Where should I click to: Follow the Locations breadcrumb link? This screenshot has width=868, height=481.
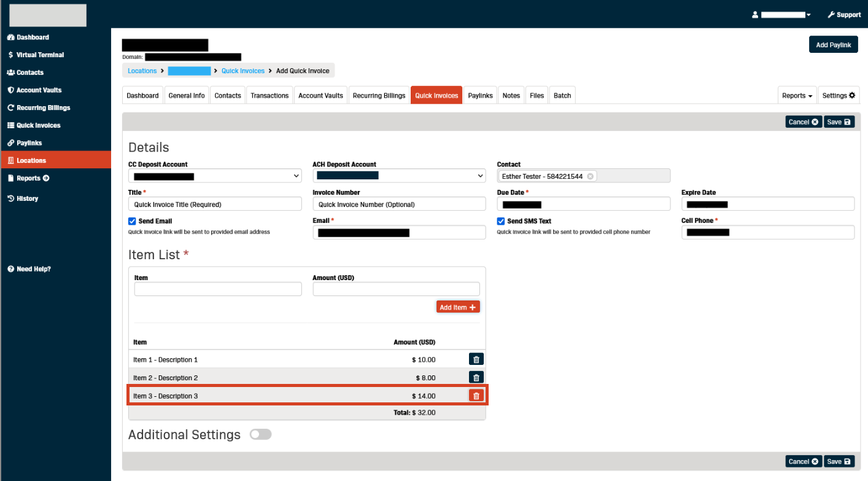pos(142,71)
